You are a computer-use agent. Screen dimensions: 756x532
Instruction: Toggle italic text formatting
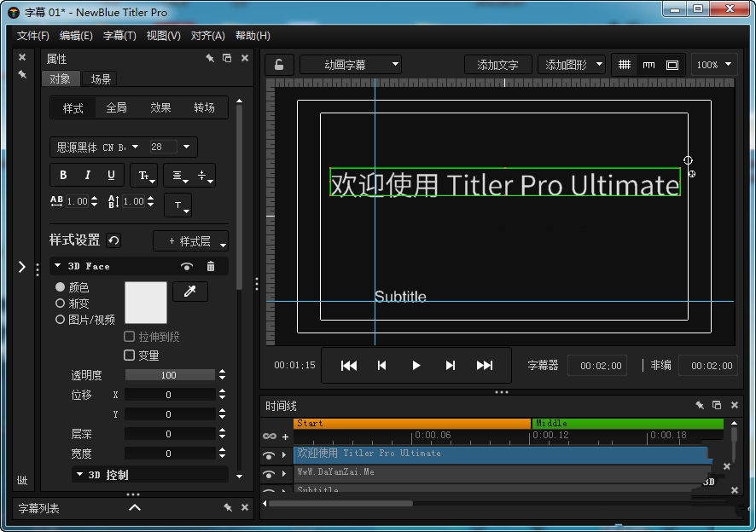(87, 175)
